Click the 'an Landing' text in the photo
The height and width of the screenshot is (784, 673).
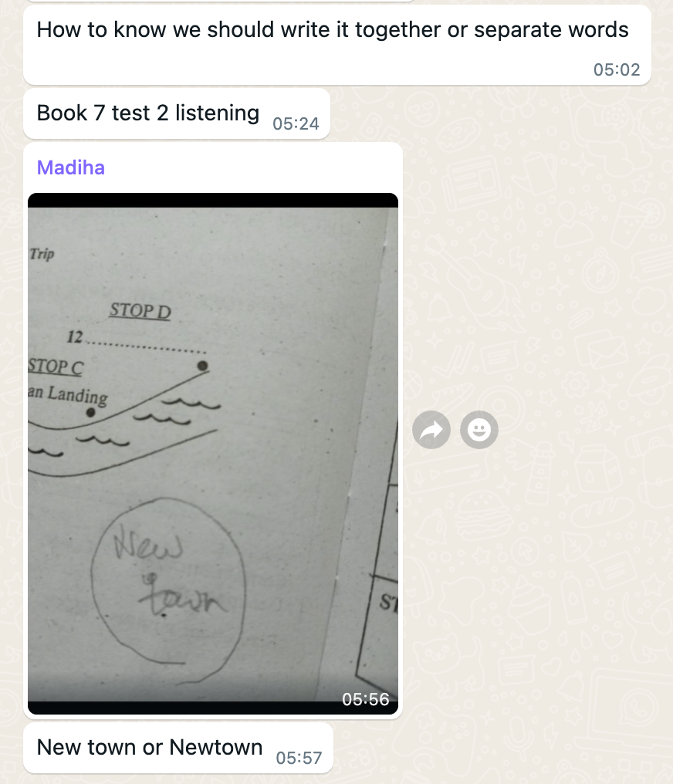coord(67,394)
